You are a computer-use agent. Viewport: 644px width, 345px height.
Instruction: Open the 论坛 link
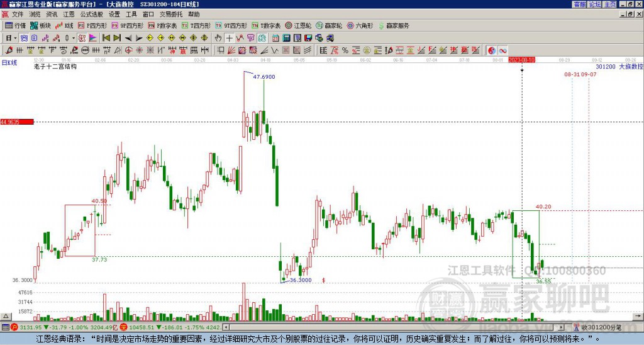594,4
